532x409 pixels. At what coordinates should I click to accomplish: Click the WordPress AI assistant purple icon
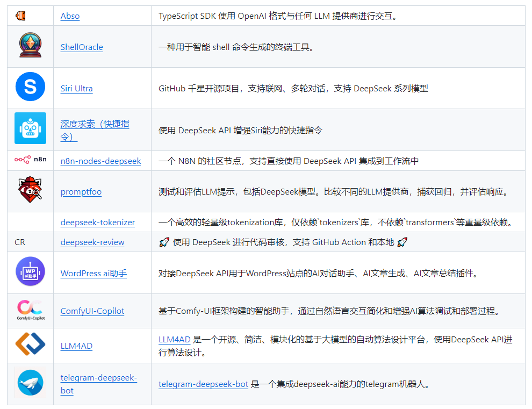click(30, 271)
